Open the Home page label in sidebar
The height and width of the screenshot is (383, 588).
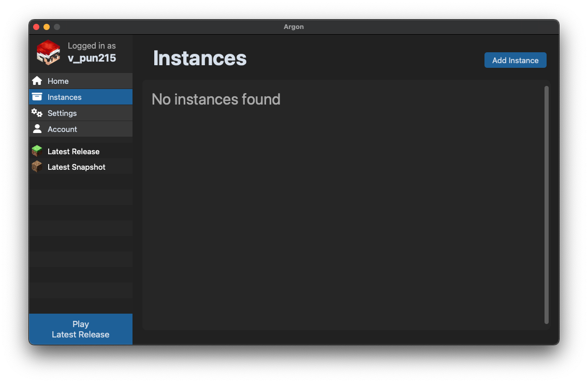pyautogui.click(x=58, y=81)
